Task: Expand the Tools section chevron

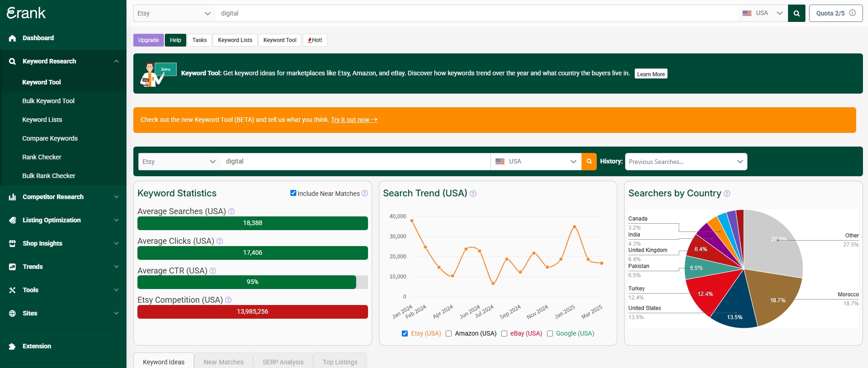Action: (116, 290)
